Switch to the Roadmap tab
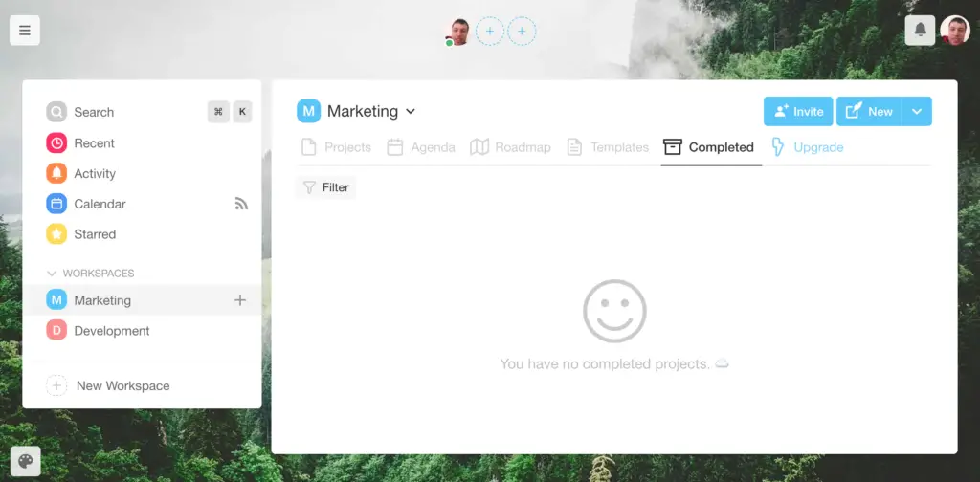980x482 pixels. [510, 147]
